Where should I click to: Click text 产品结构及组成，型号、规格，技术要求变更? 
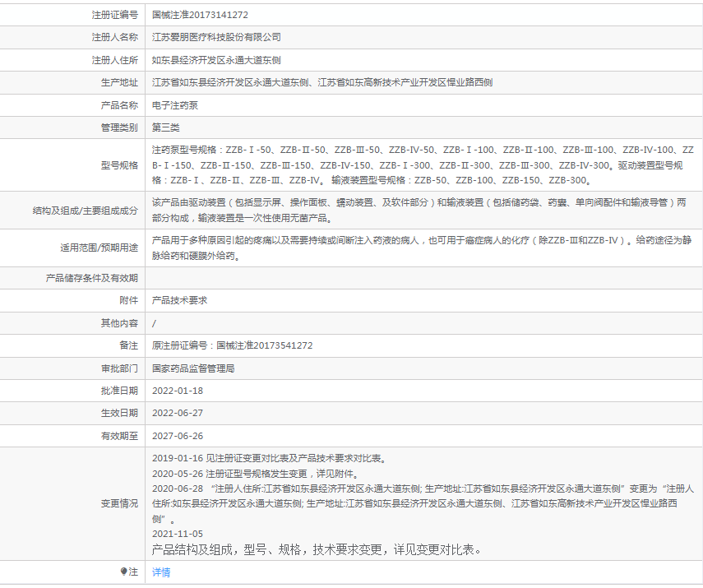(x=266, y=550)
